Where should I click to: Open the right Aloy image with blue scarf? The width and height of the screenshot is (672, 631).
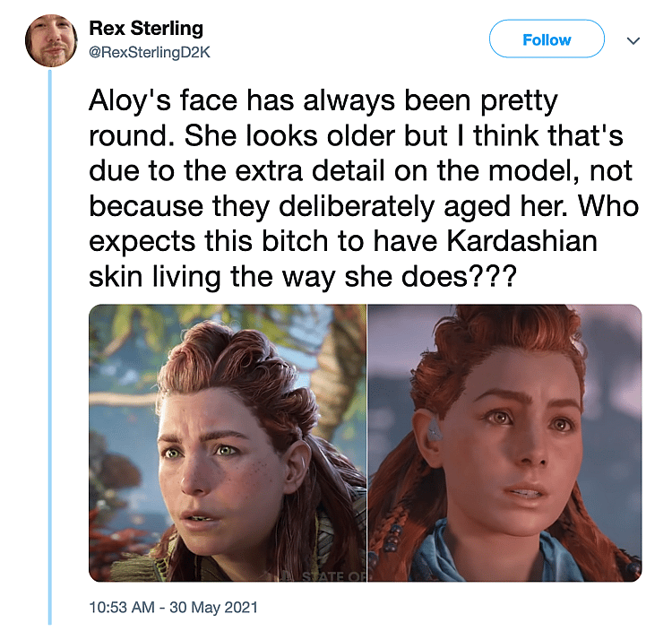(x=504, y=443)
